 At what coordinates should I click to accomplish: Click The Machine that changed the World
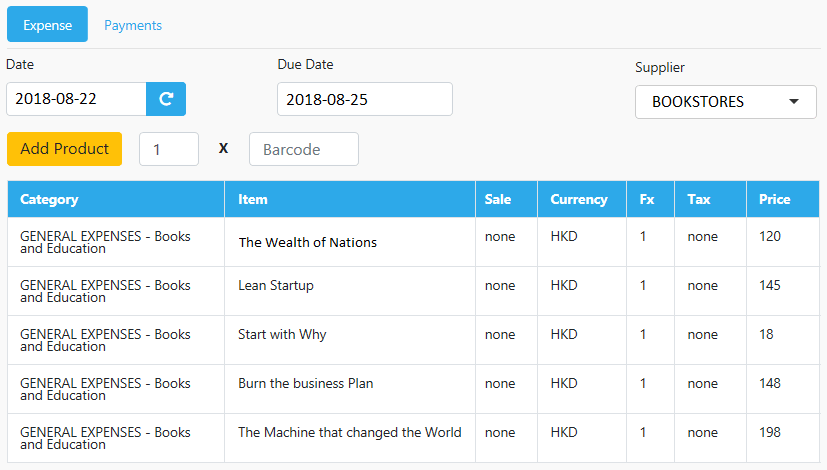coord(350,433)
